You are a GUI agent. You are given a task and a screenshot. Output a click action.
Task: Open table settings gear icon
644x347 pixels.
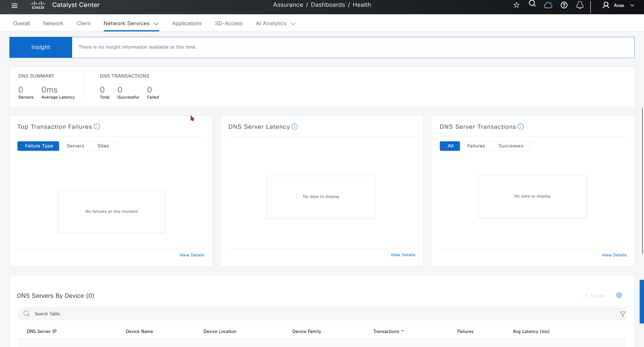click(619, 295)
